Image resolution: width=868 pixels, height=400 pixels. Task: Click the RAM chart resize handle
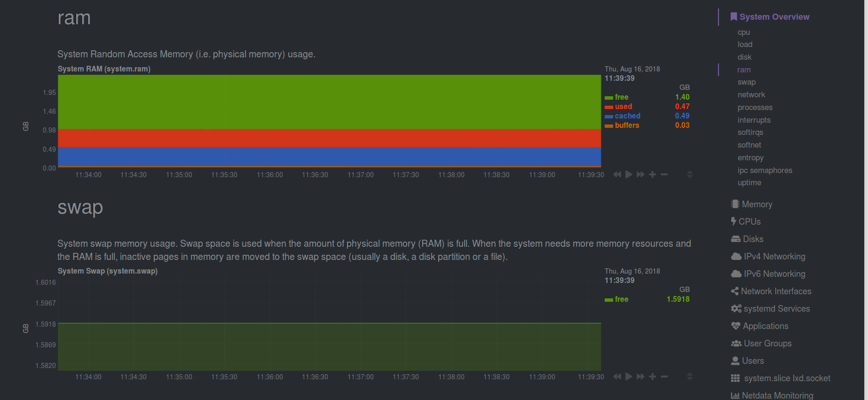[x=690, y=174]
